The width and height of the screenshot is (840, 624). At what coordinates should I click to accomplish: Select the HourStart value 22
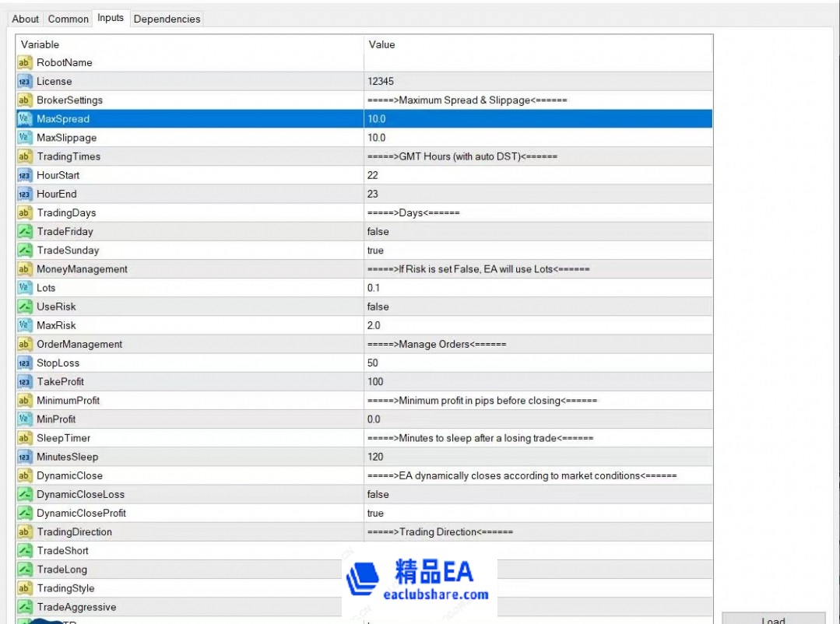click(x=373, y=176)
